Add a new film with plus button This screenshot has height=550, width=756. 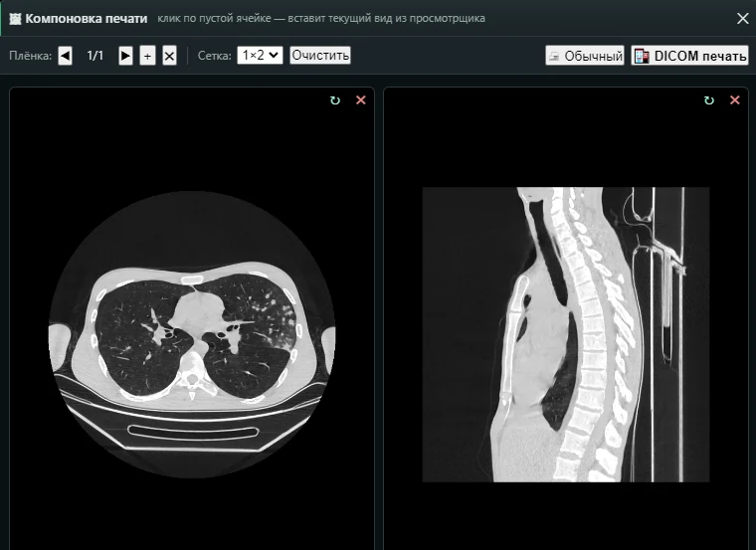point(147,56)
